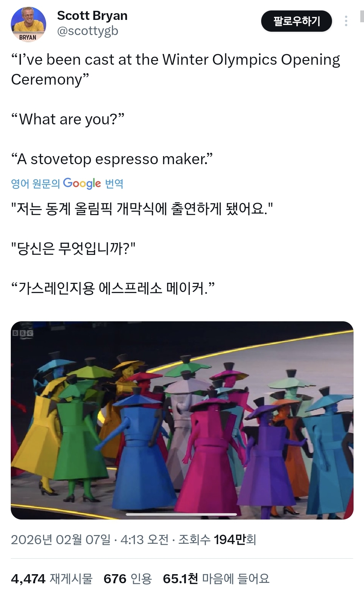Screen dimensions: 364x590
Task: View the 676 인용 quotes list
Action: 128,579
